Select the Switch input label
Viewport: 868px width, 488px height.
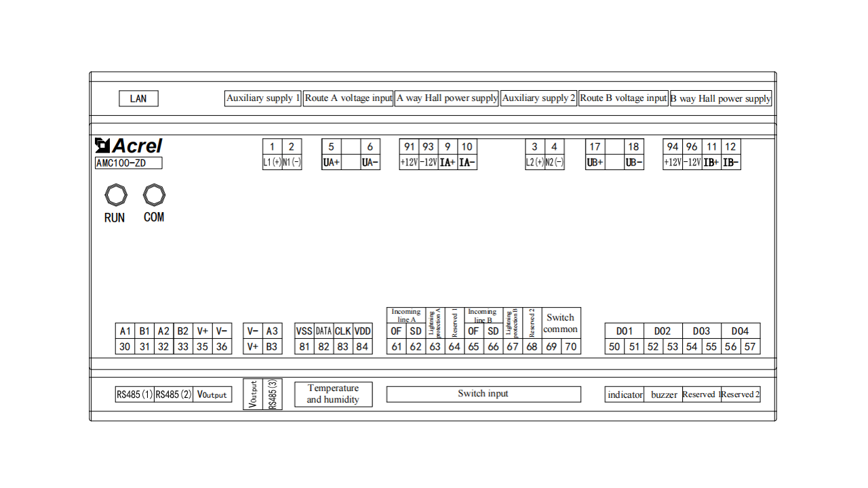point(484,394)
